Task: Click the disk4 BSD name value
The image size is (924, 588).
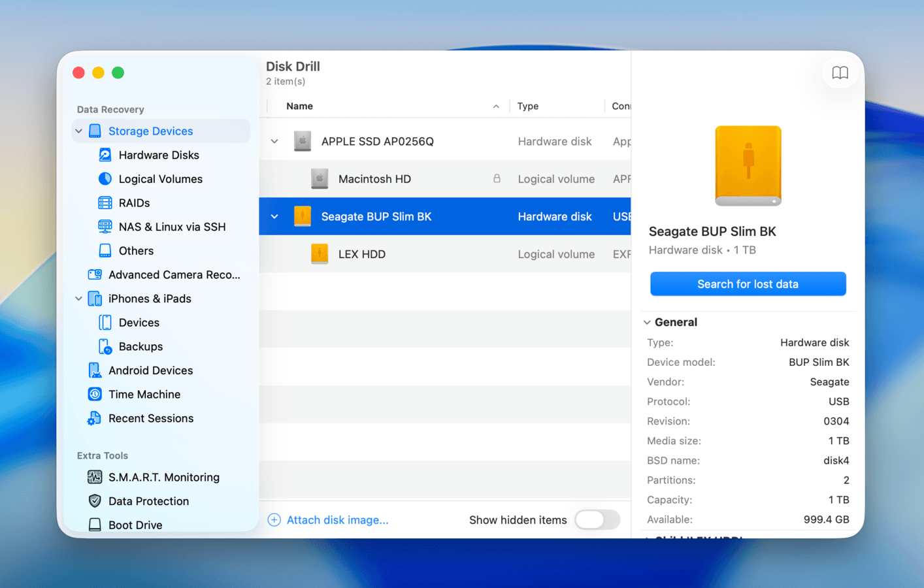Action: pos(836,461)
